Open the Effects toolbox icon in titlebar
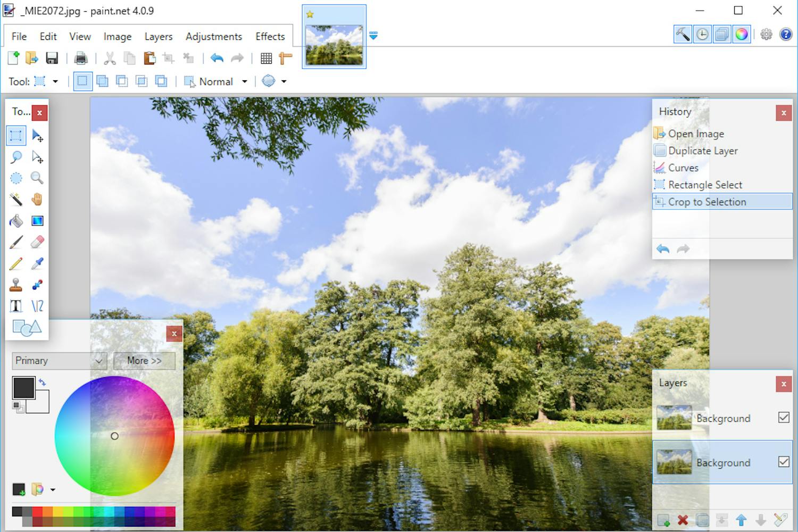798x532 pixels. pyautogui.click(x=683, y=34)
